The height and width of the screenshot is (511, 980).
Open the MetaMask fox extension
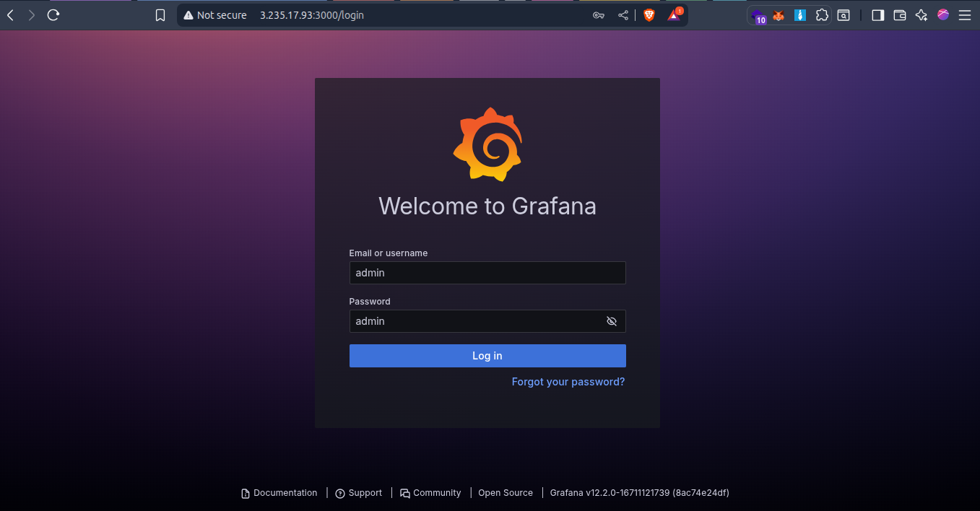point(779,15)
